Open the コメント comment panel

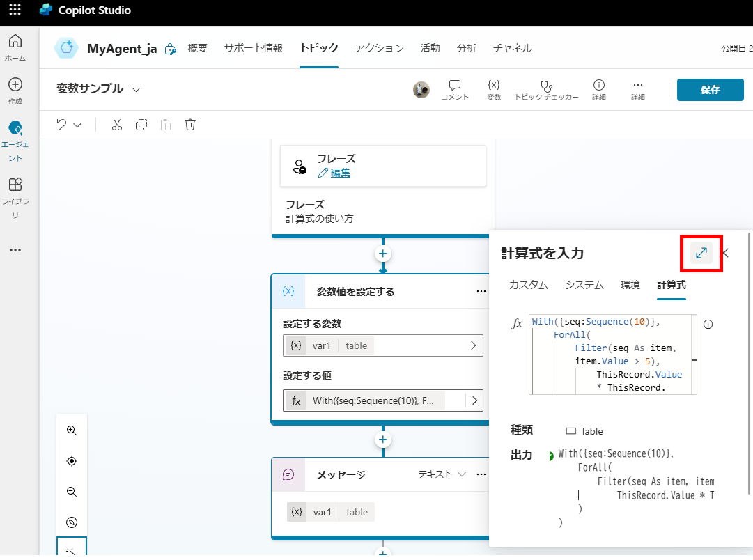pyautogui.click(x=455, y=90)
